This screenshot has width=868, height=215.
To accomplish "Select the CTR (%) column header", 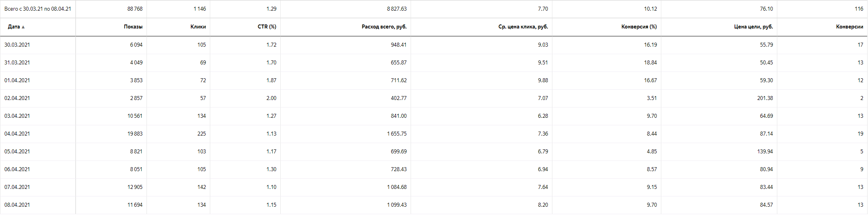I will (267, 27).
